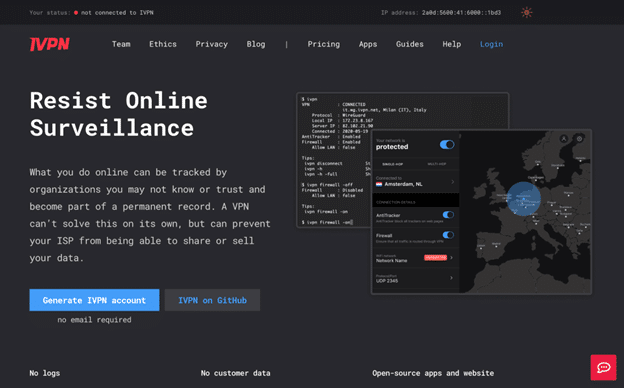Click the 'UDP 2345' protocol text

coord(387,281)
